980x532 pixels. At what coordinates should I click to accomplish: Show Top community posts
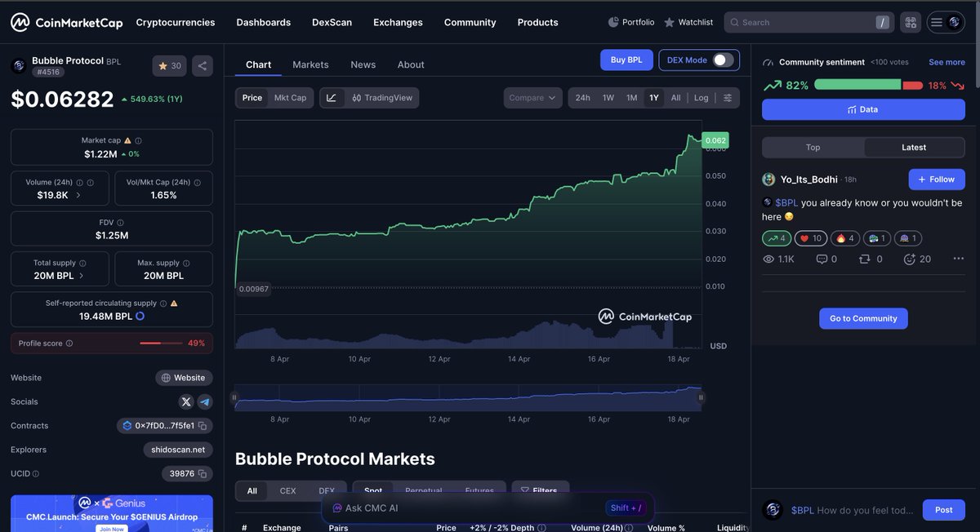pyautogui.click(x=813, y=148)
